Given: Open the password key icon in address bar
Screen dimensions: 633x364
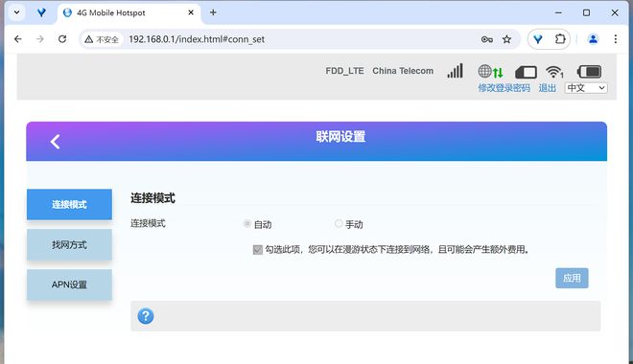Looking at the screenshot, I should (x=487, y=39).
